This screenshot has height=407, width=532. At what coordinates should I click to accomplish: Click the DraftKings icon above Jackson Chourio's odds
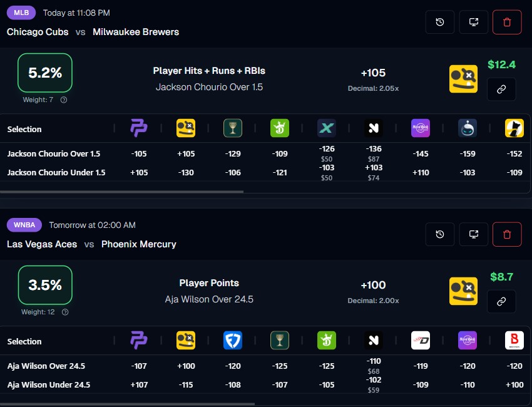click(279, 128)
